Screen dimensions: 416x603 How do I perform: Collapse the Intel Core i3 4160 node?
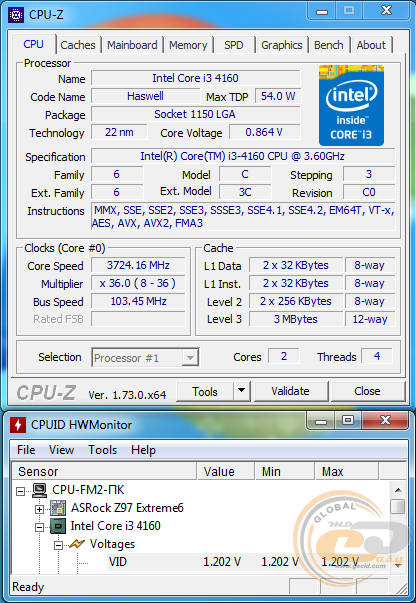(39, 527)
